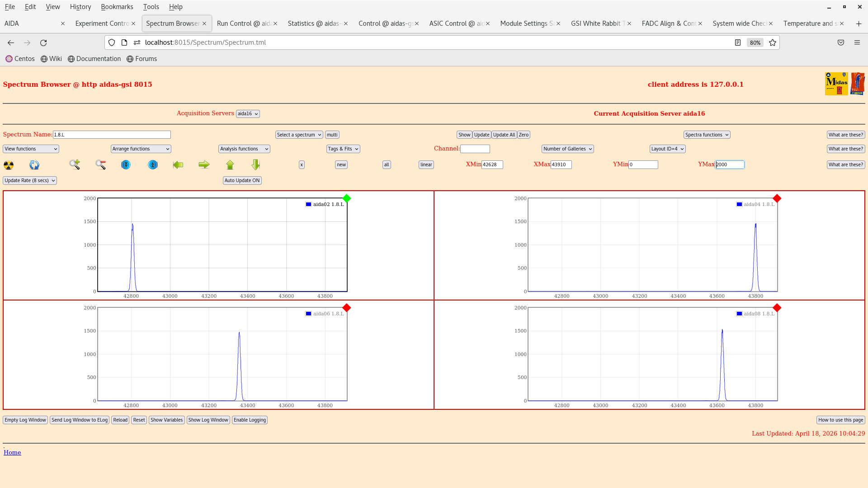Expand the Update Rate dropdown
The height and width of the screenshot is (488, 868).
click(30, 180)
